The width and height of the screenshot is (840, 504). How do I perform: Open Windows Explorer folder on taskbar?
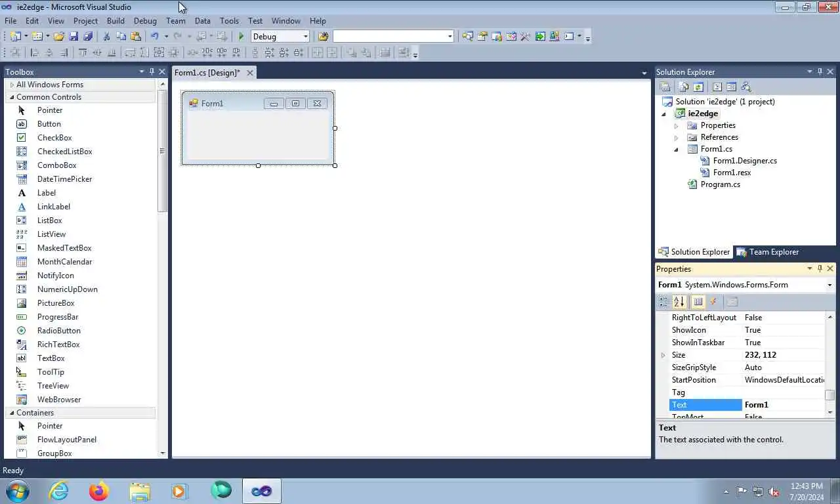[x=140, y=490]
